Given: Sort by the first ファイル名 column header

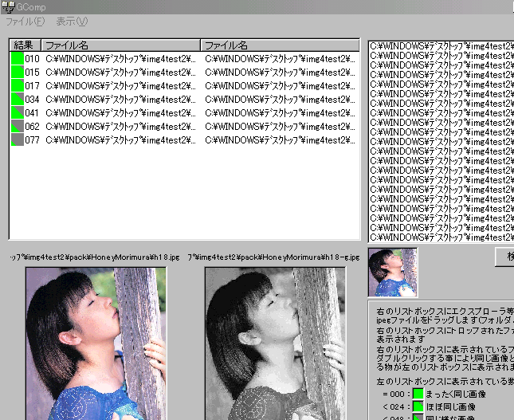Looking at the screenshot, I should pos(120,45).
